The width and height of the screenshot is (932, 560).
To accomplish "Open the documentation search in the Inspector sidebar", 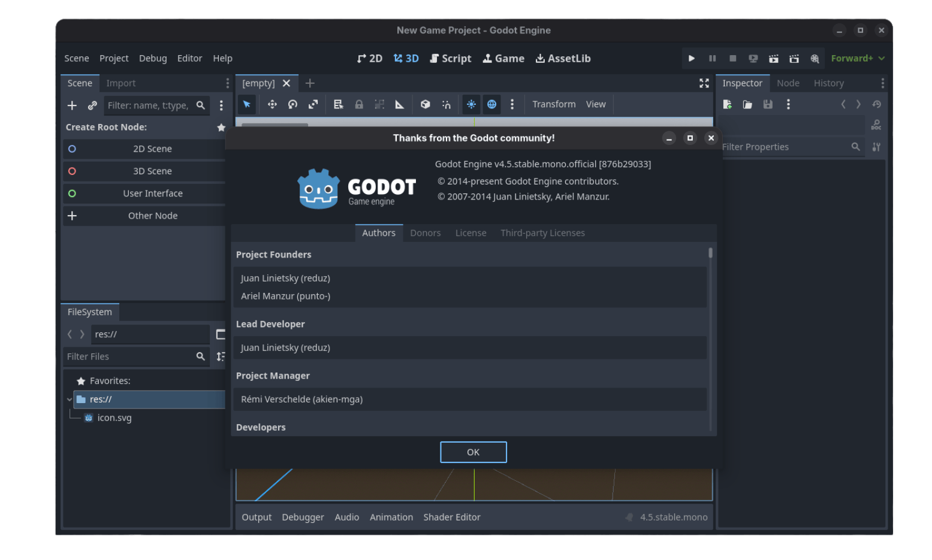I will (876, 125).
